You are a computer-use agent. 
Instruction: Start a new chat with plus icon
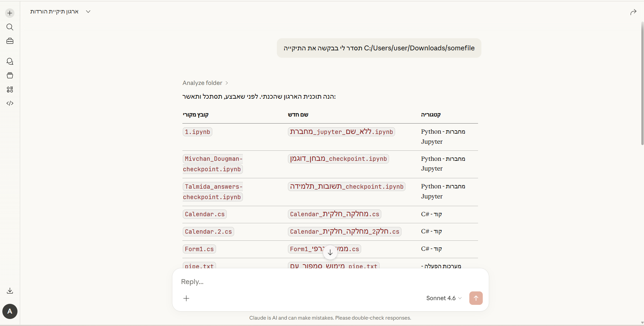10,13
